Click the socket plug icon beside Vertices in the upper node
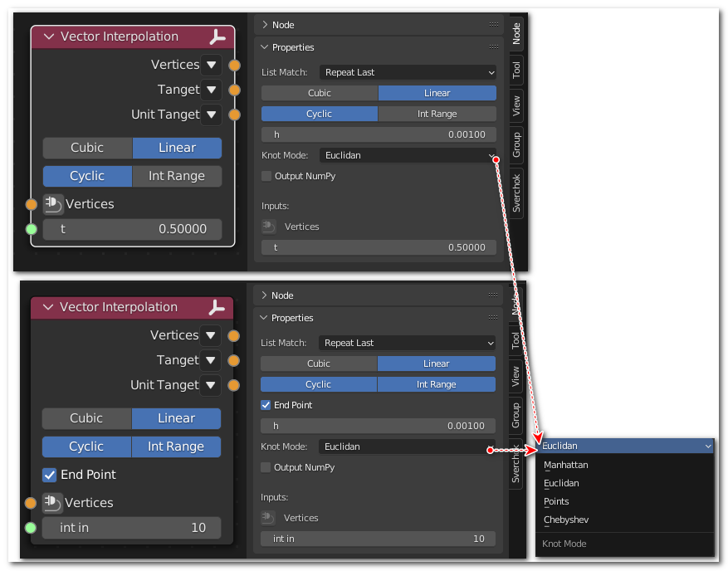 [x=53, y=204]
